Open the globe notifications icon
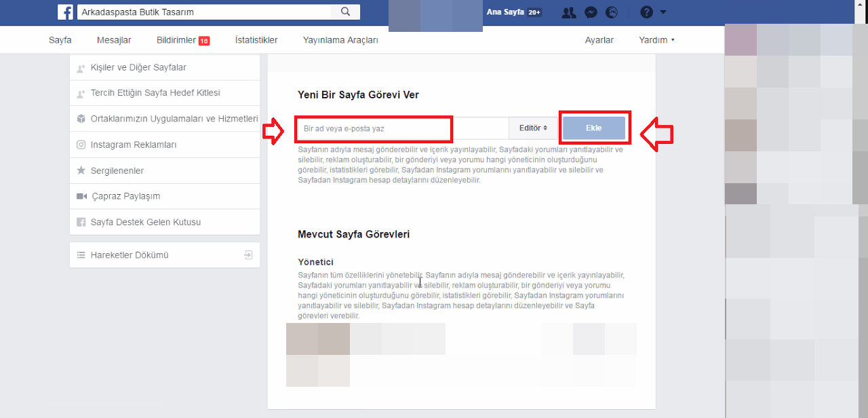 (612, 12)
